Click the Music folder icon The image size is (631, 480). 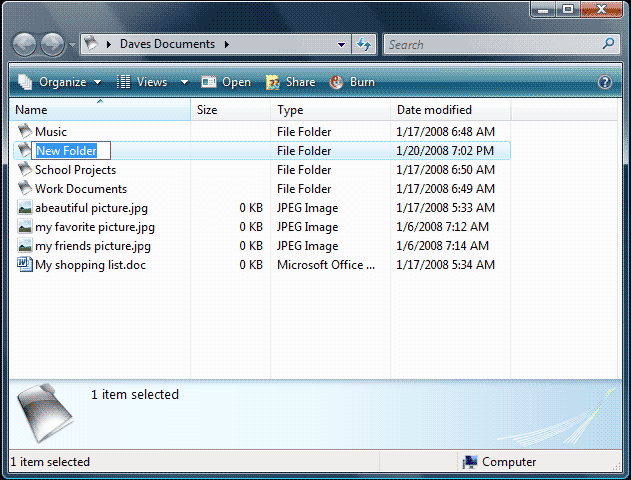click(x=25, y=131)
